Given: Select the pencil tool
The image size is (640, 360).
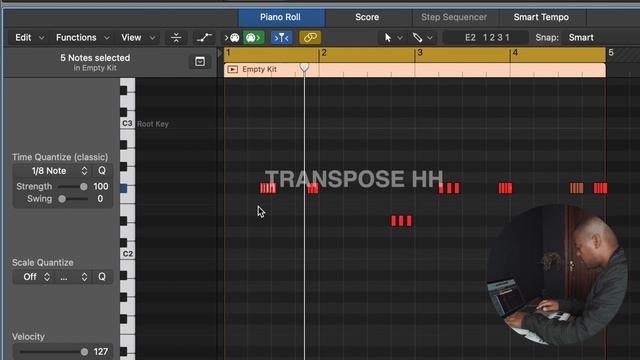Looking at the screenshot, I should pyautogui.click(x=417, y=38).
